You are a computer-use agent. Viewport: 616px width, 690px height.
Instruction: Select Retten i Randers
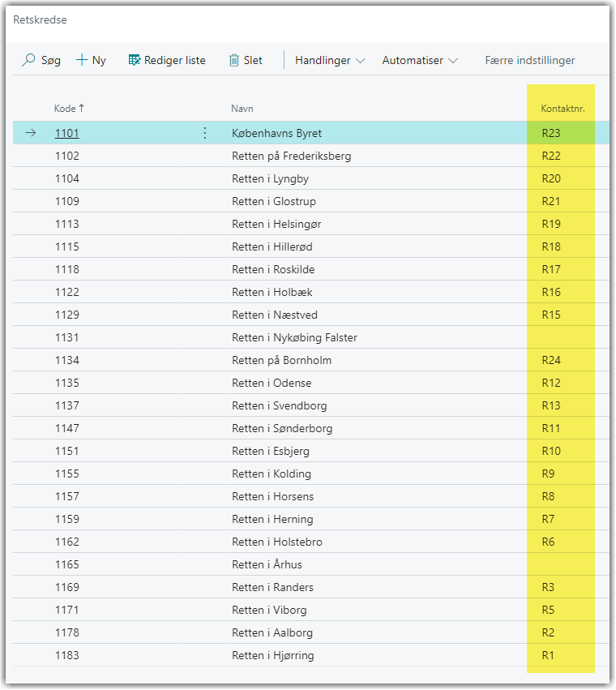point(272,588)
